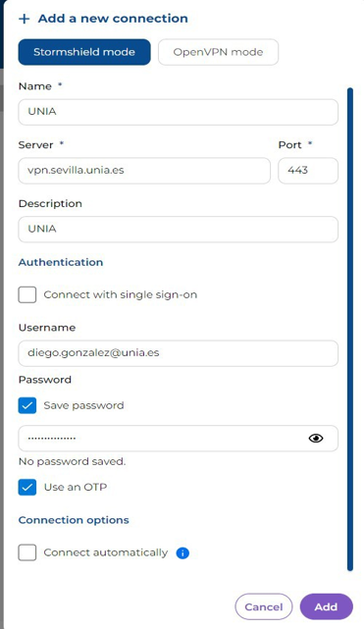Cancel adding the connection

click(264, 607)
